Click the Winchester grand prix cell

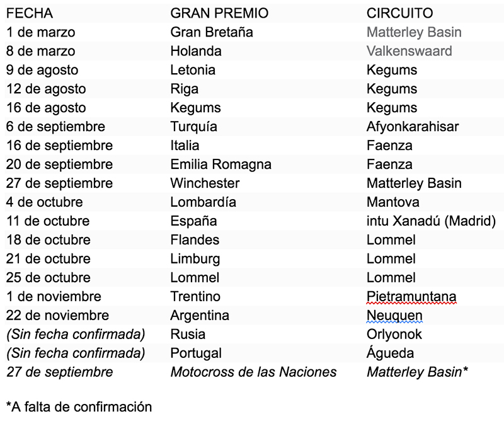coord(205,183)
